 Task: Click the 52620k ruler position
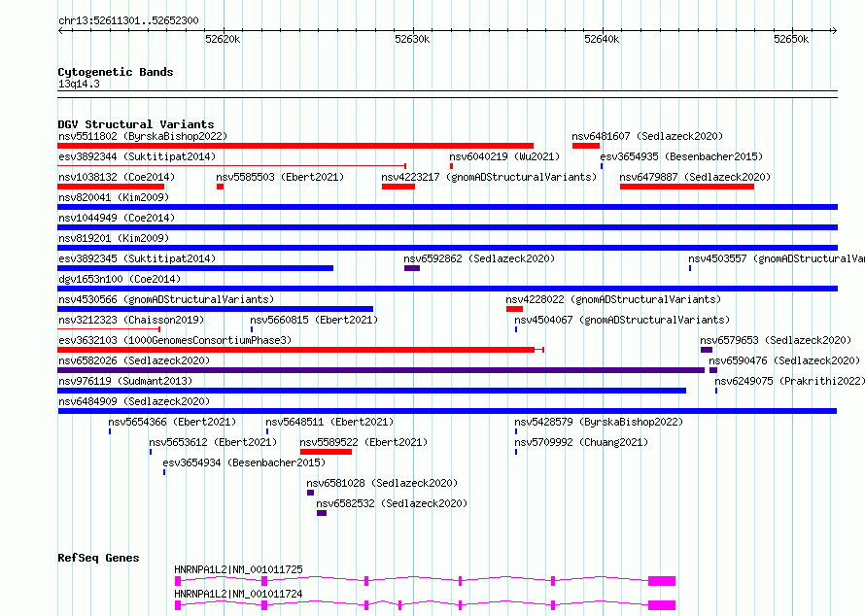pyautogui.click(x=223, y=39)
